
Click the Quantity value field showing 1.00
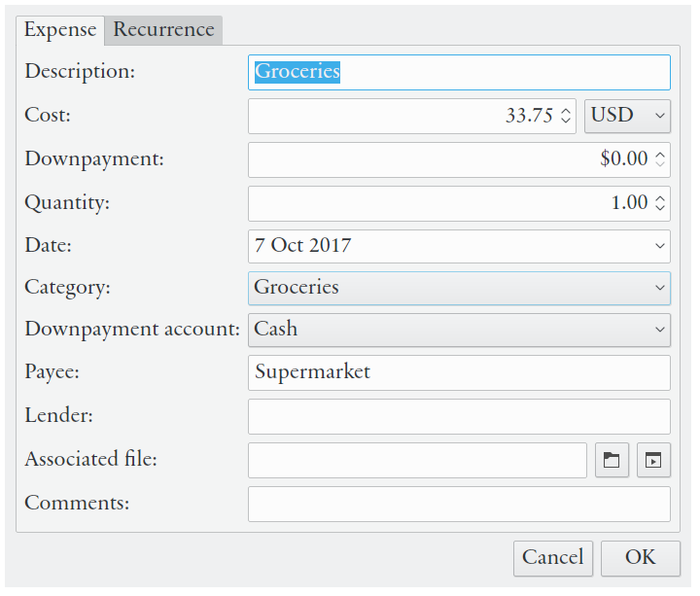[x=447, y=203]
